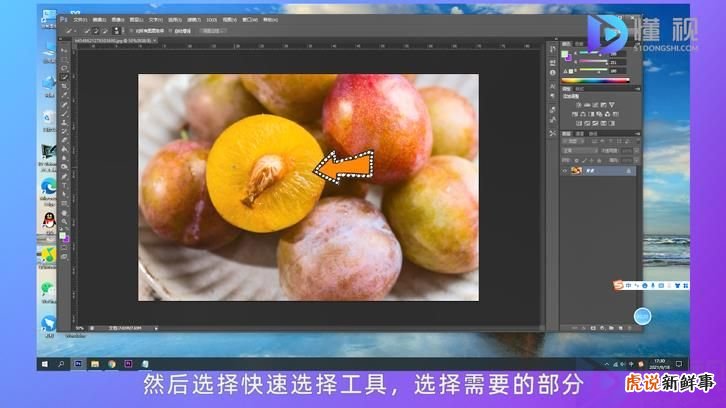Select the Zoom tool

tap(64, 222)
